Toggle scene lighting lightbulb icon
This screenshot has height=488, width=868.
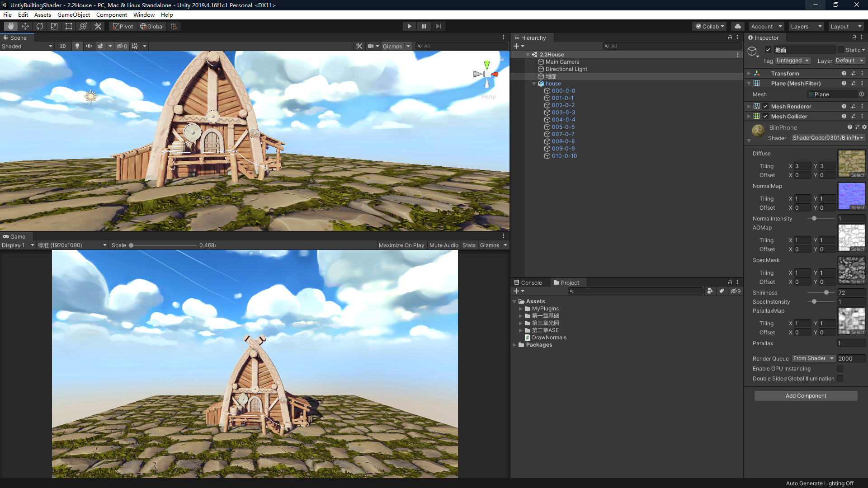click(77, 46)
